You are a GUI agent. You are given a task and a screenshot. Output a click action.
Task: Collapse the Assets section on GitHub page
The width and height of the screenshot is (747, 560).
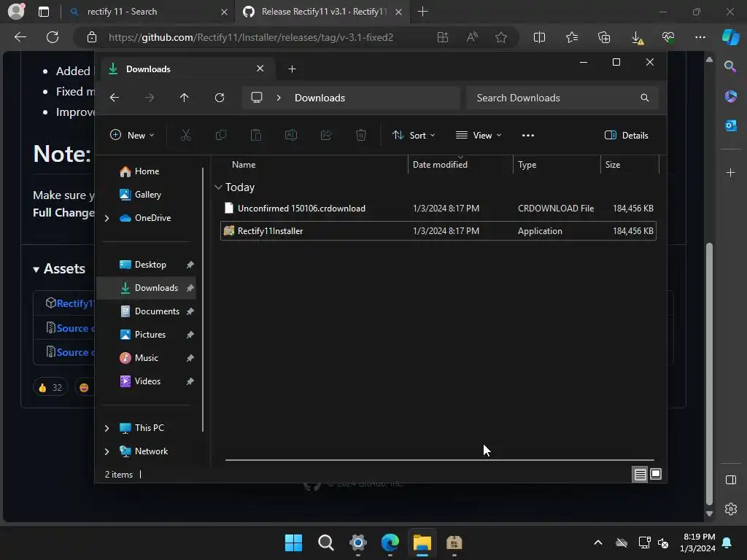pyautogui.click(x=36, y=270)
